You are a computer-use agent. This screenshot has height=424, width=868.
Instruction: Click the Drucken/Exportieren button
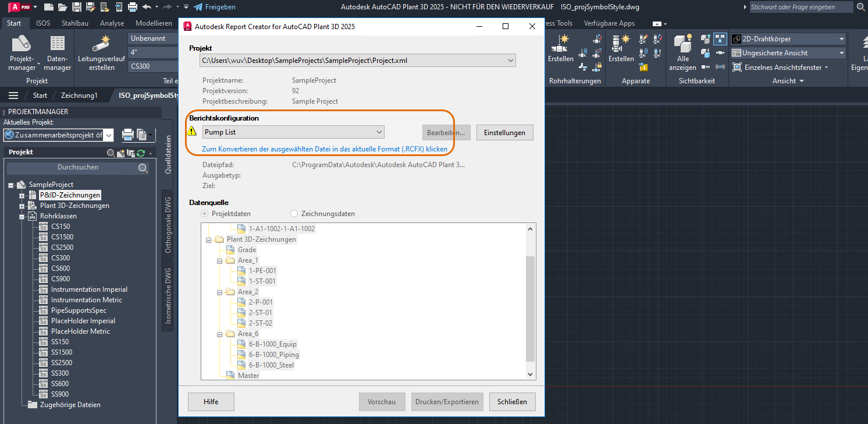point(447,402)
